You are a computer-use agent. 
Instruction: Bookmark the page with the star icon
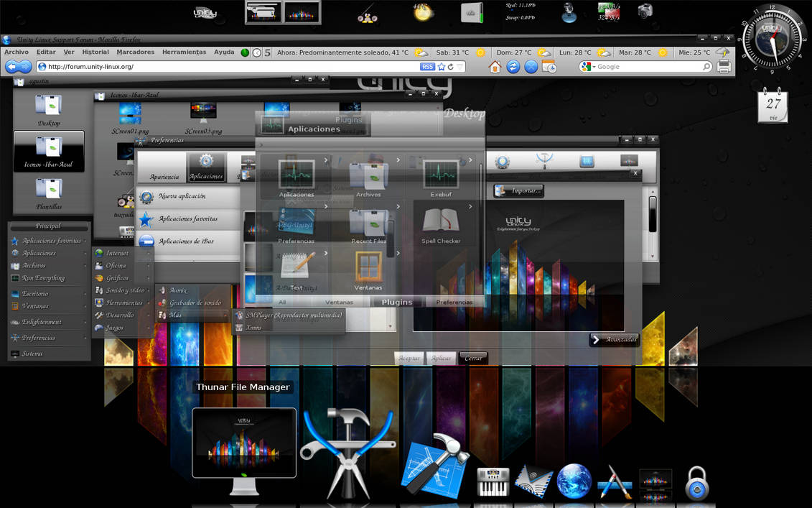pyautogui.click(x=442, y=66)
